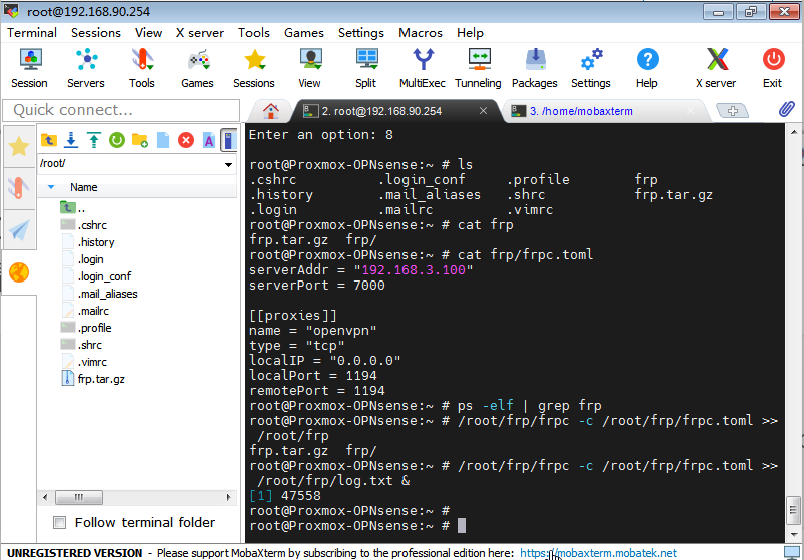Open the Packages icon
Image resolution: width=804 pixels, height=560 pixels.
534,67
